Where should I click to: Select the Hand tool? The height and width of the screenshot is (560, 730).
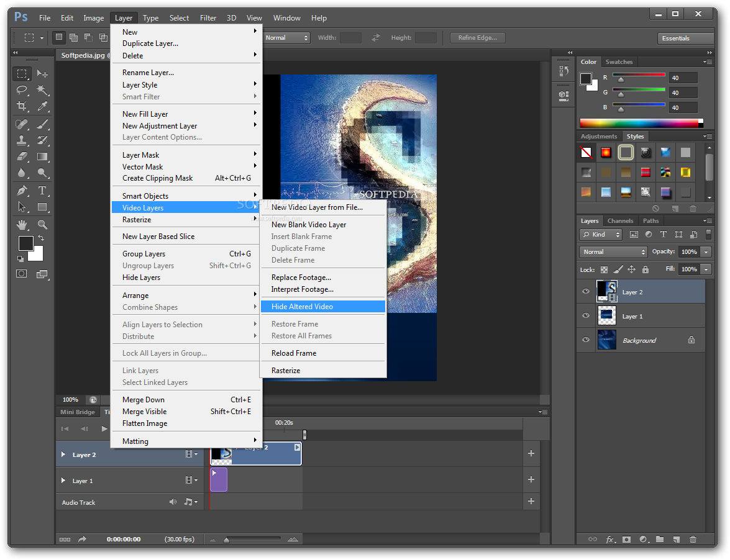click(x=21, y=225)
